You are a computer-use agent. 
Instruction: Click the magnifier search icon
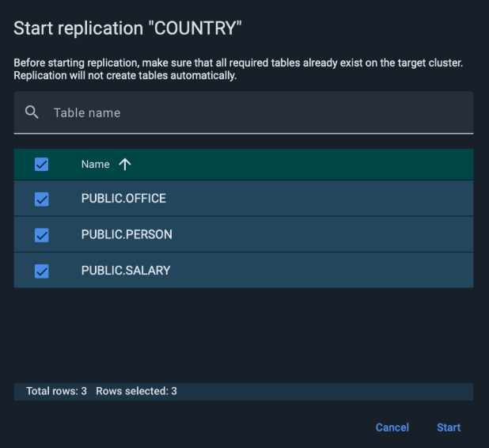click(32, 112)
